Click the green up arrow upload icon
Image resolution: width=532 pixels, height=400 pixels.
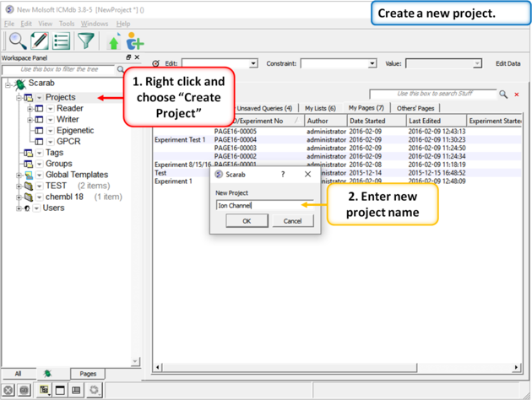[x=114, y=41]
